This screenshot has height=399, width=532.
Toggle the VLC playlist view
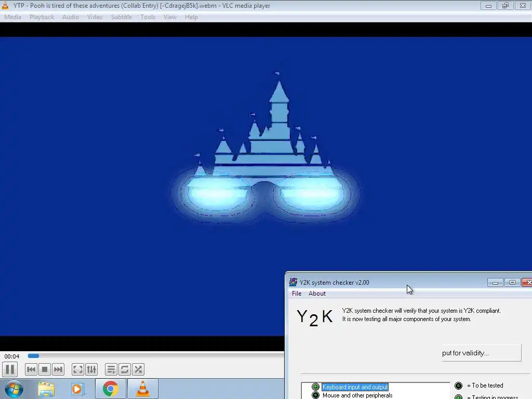111,369
